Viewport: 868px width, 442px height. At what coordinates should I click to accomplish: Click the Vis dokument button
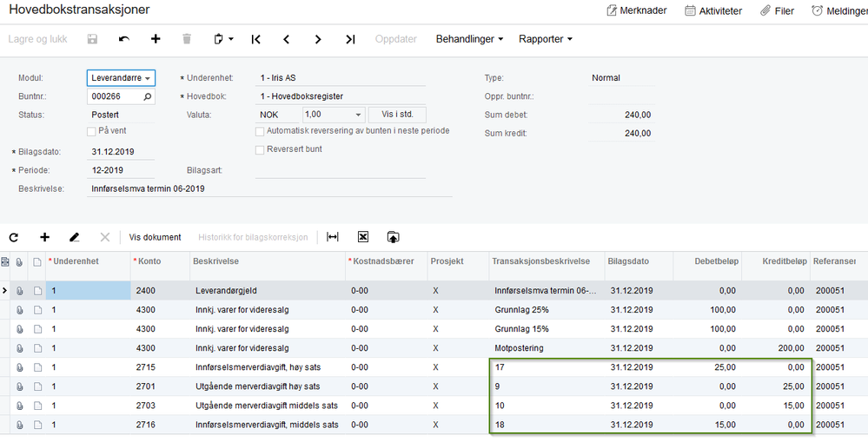point(155,237)
